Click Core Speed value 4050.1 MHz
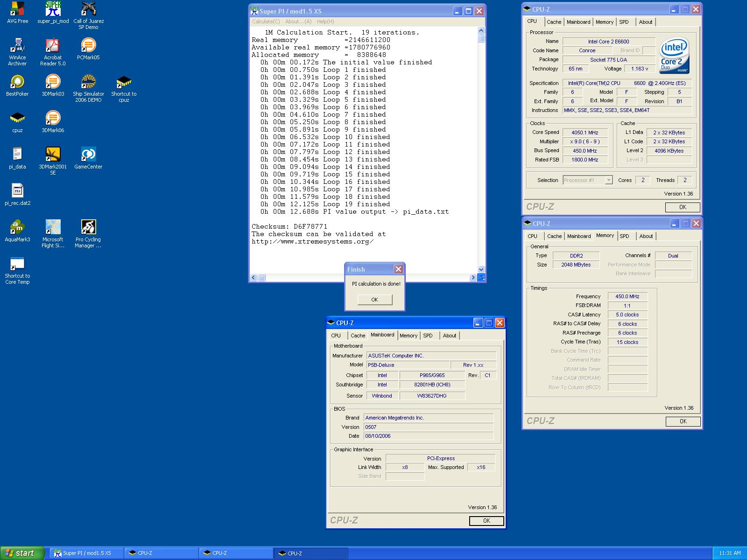 (585, 133)
